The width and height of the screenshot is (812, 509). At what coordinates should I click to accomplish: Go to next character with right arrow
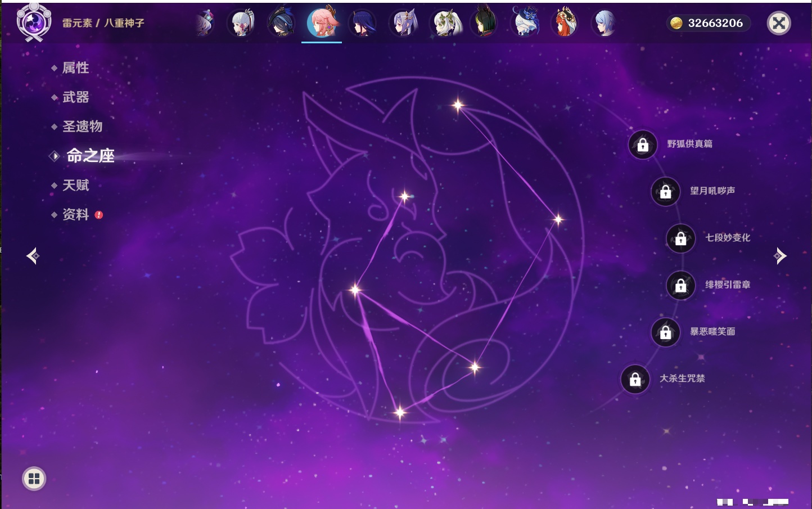[x=780, y=256]
